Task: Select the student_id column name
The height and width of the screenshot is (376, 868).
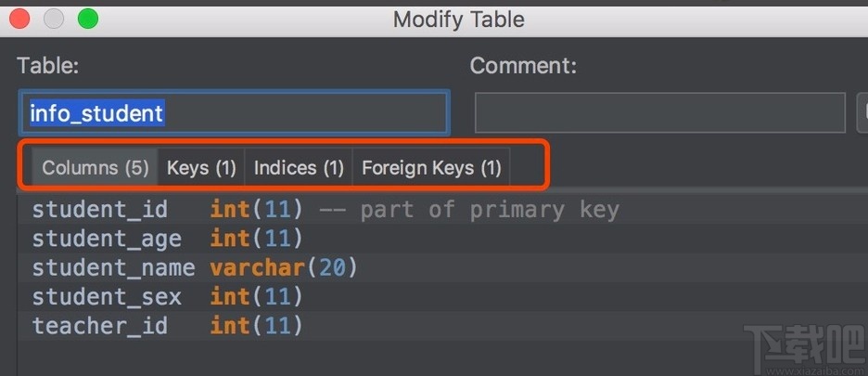Action: pos(100,210)
